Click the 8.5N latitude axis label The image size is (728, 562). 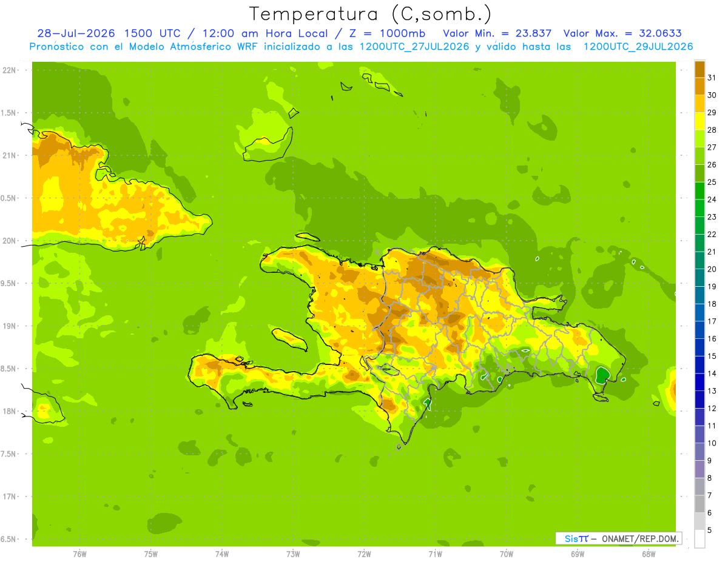pos(9,369)
